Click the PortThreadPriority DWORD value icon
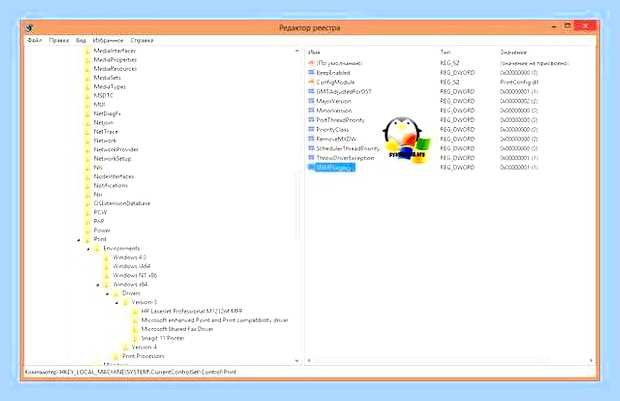The width and height of the screenshot is (620, 401). point(311,120)
